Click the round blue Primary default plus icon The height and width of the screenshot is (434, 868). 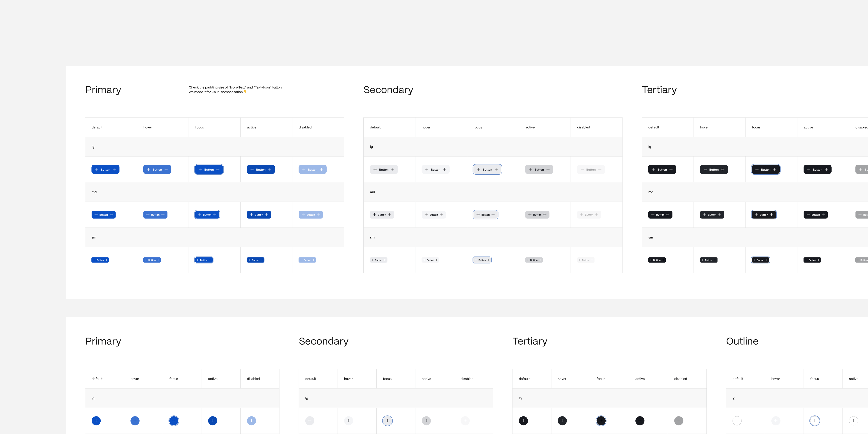click(x=96, y=421)
